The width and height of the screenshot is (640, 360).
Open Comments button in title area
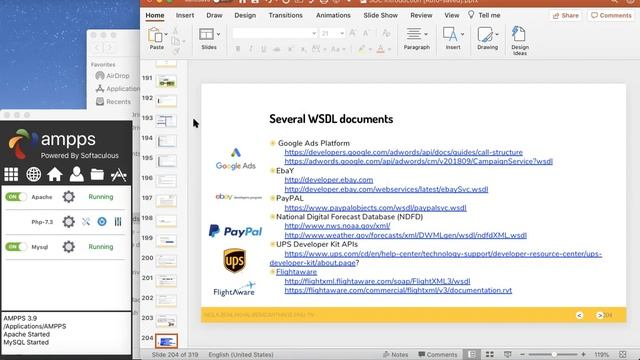tap(611, 16)
